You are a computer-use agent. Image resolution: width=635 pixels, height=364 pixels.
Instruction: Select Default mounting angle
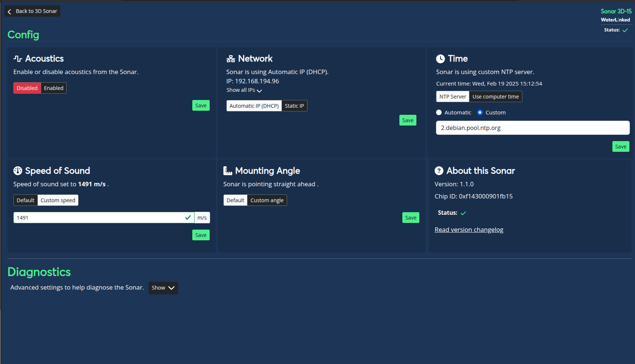[x=236, y=200]
